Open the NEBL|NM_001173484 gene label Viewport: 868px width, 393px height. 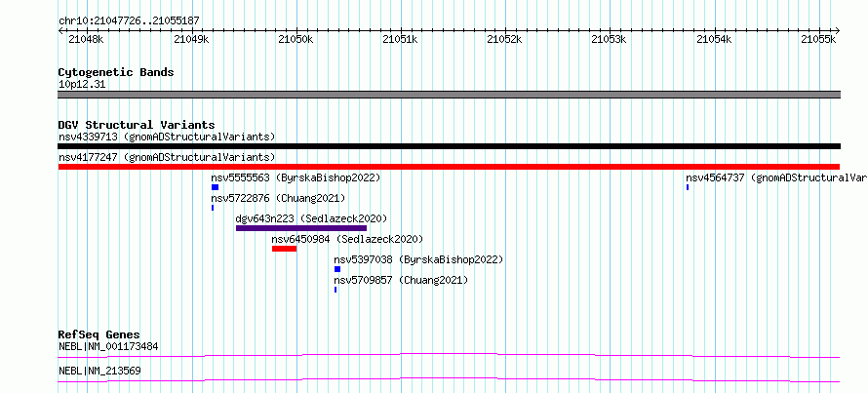tap(108, 347)
